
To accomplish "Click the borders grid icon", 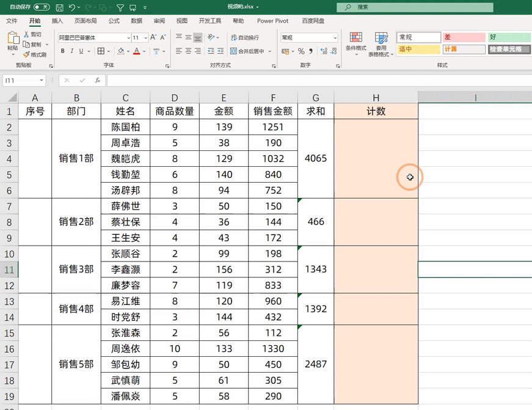I will point(101,51).
